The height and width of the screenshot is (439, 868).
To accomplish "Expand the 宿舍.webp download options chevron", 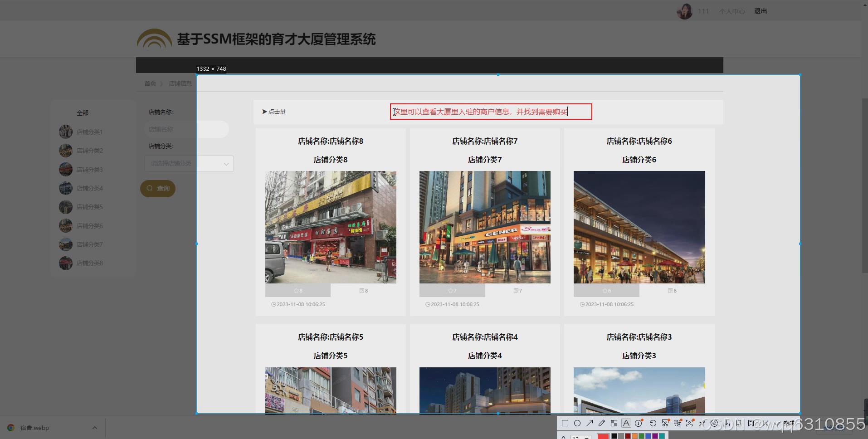I will tap(94, 428).
